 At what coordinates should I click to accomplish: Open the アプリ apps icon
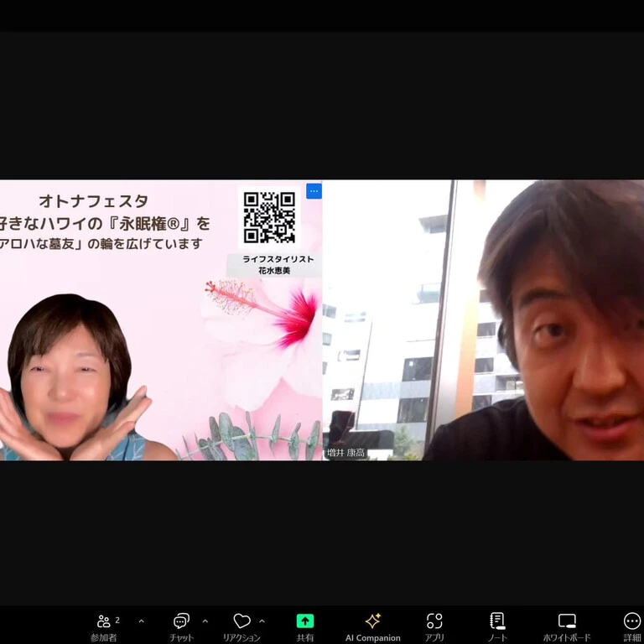(x=434, y=621)
